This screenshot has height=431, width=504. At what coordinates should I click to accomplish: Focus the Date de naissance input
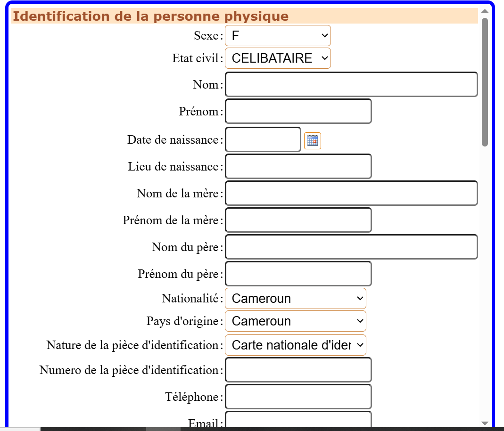[263, 139]
